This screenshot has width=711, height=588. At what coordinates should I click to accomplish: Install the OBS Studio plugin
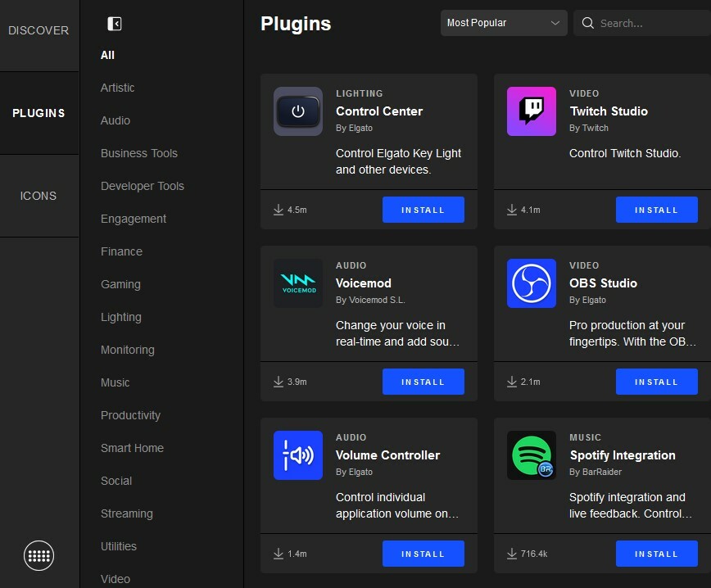pyautogui.click(x=657, y=382)
